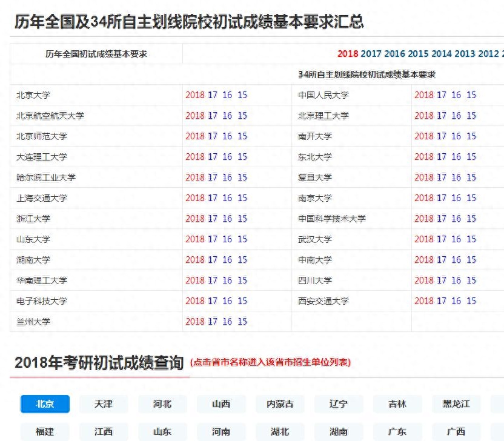Select the 福建 province button
This screenshot has width=504, height=441.
point(45,432)
